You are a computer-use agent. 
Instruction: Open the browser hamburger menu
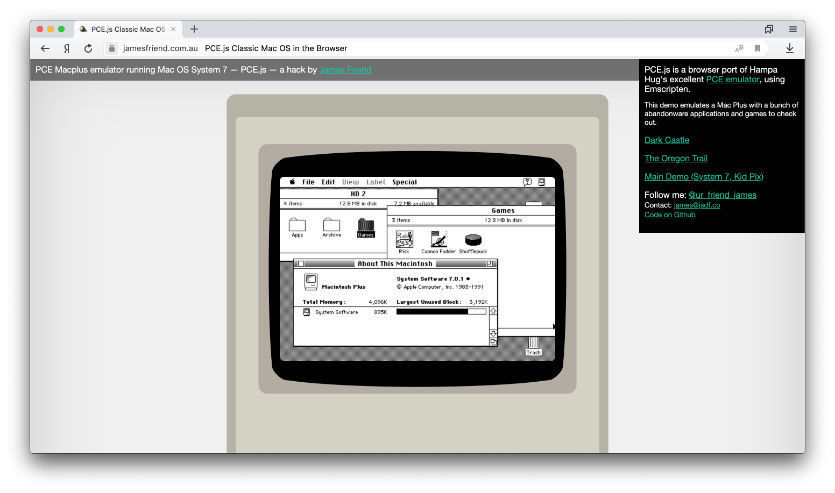(x=793, y=29)
